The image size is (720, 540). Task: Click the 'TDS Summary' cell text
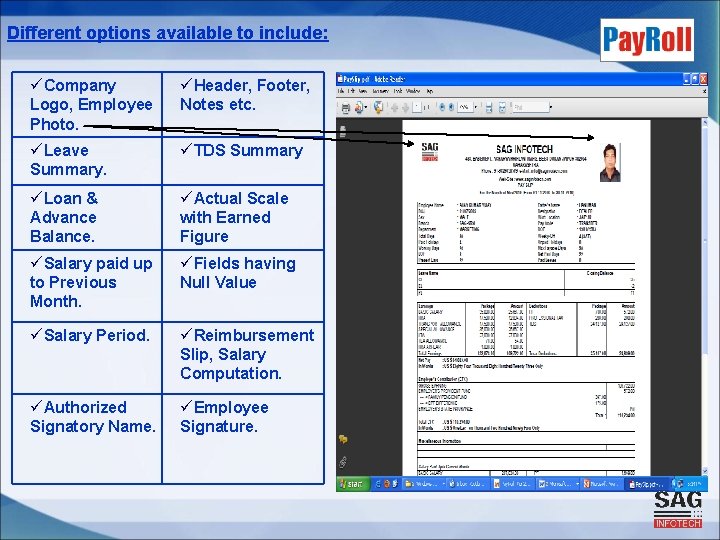point(248,150)
